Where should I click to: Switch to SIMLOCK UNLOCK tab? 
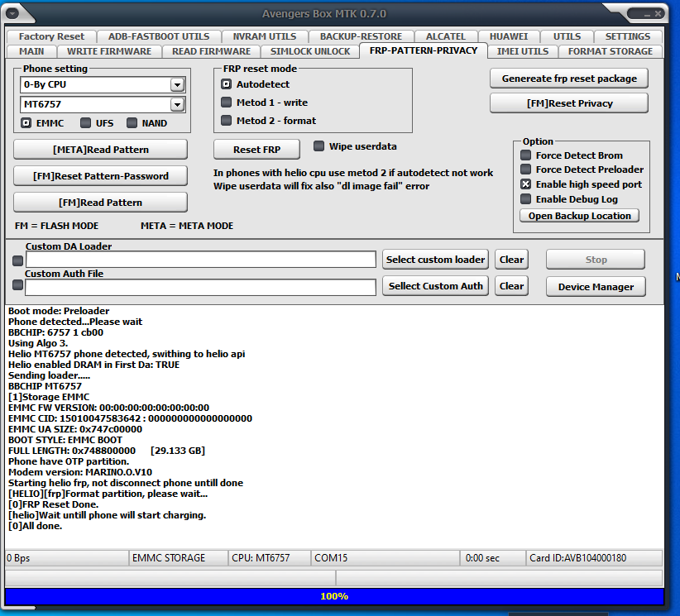coord(310,51)
